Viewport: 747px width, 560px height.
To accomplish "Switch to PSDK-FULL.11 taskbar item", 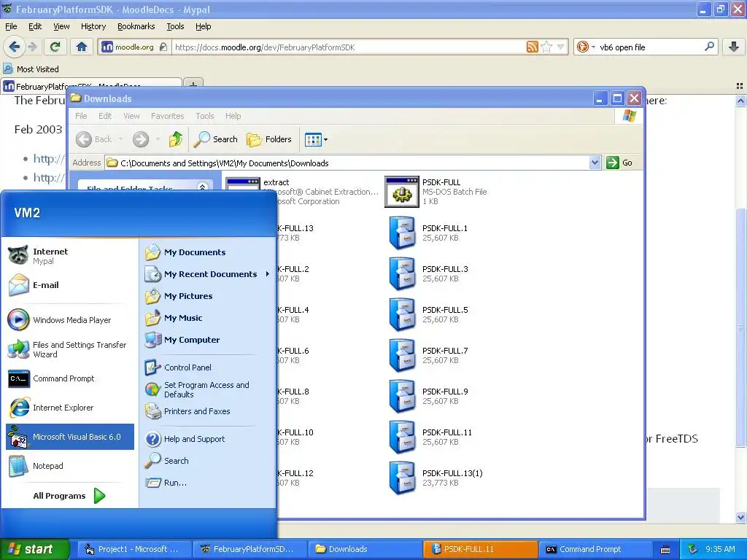I will tap(480, 549).
